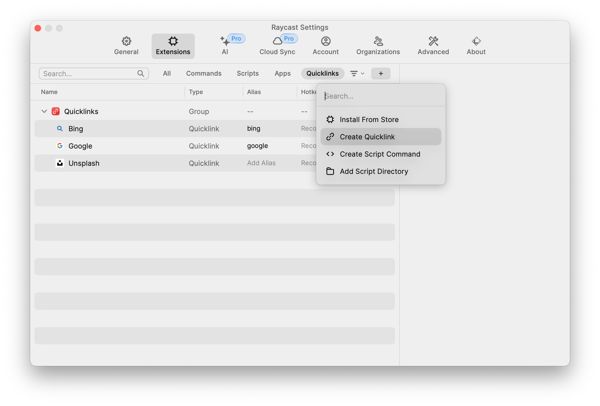The width and height of the screenshot is (600, 406).
Task: Click the folder icon for script directory
Action: pyautogui.click(x=330, y=171)
